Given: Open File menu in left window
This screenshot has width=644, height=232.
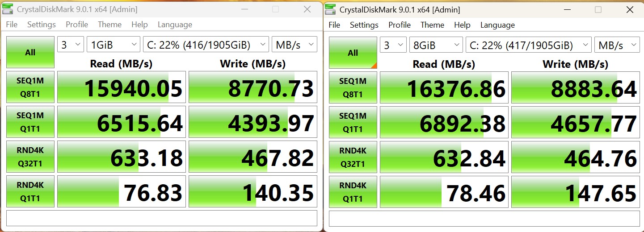Looking at the screenshot, I should coord(12,25).
